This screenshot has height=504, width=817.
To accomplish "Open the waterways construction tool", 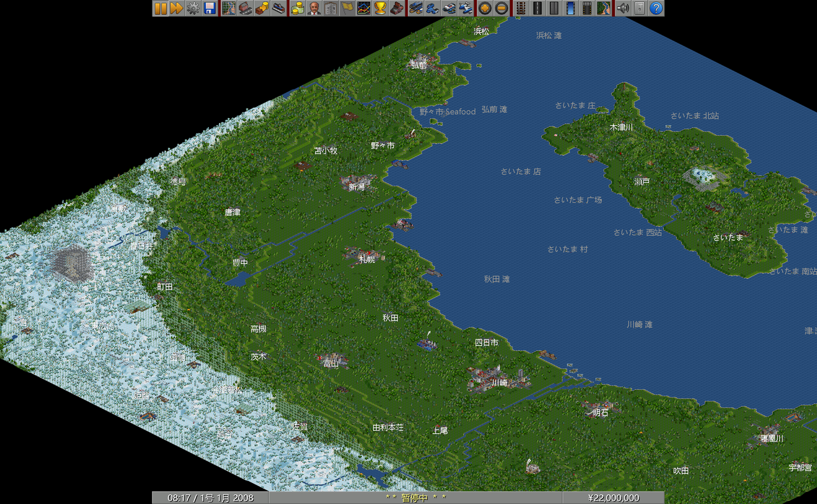I will coord(571,8).
